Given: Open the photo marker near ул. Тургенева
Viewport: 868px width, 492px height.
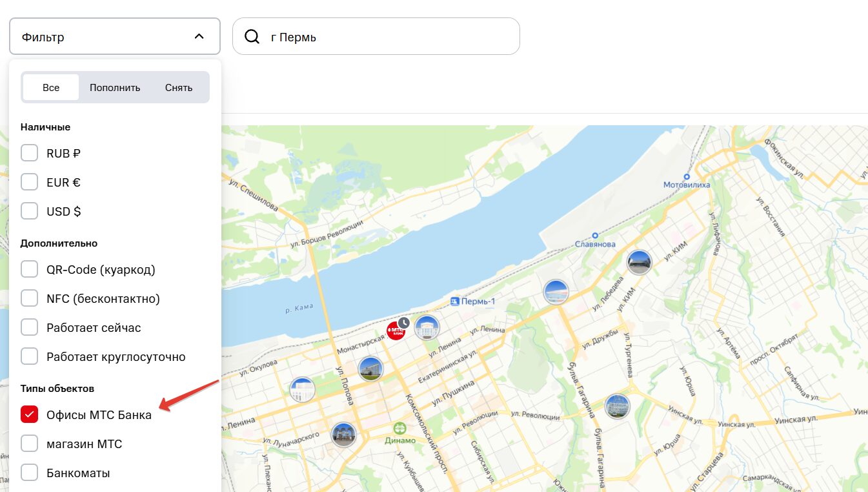Looking at the screenshot, I should 618,407.
